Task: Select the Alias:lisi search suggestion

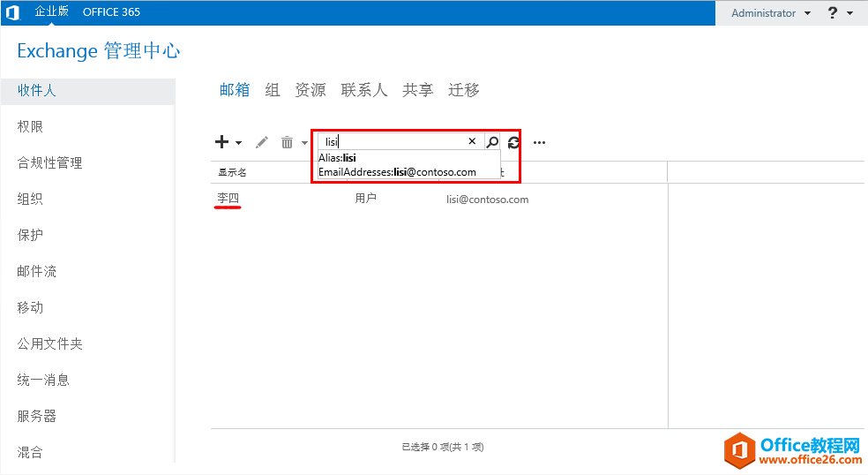Action: (338, 158)
